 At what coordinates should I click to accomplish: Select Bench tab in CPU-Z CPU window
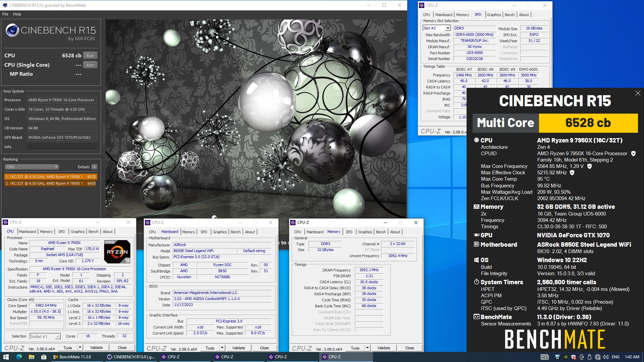(x=94, y=232)
